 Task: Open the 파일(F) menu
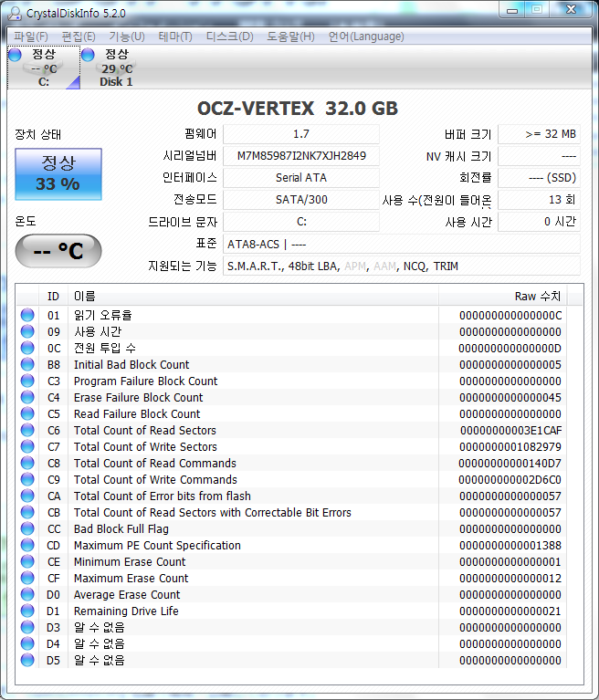[31, 37]
